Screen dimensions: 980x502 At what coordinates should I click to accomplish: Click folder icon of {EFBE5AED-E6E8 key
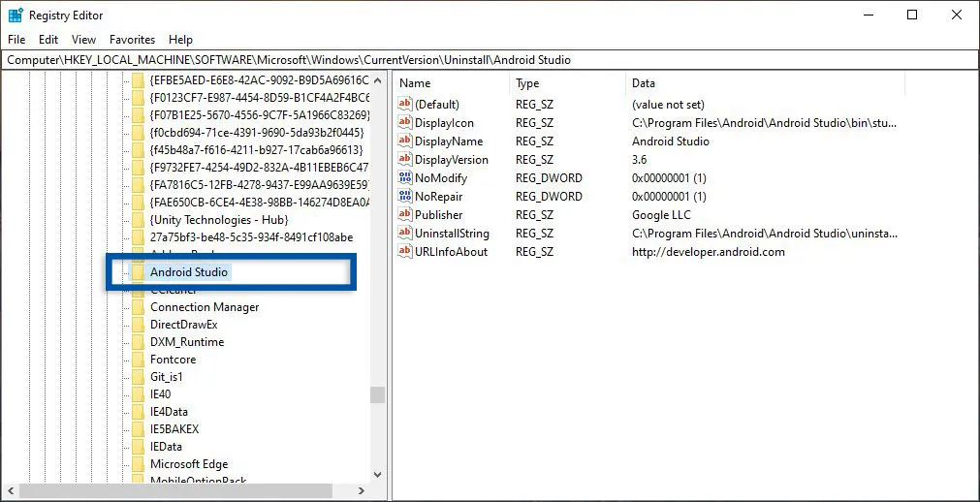point(138,80)
